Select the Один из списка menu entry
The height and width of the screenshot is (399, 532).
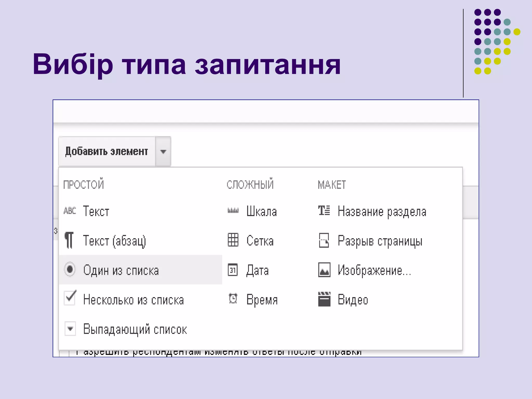(x=140, y=270)
